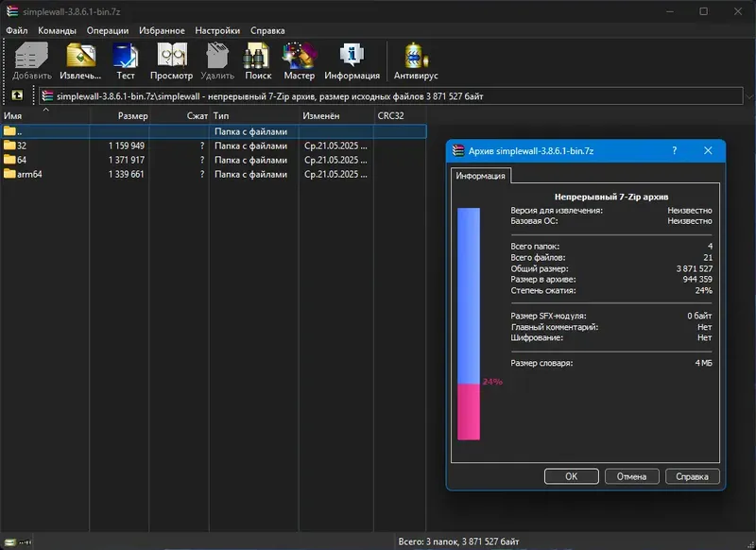Viewport: 756px width, 550px height.
Task: Click the Отмена button
Action: point(631,476)
